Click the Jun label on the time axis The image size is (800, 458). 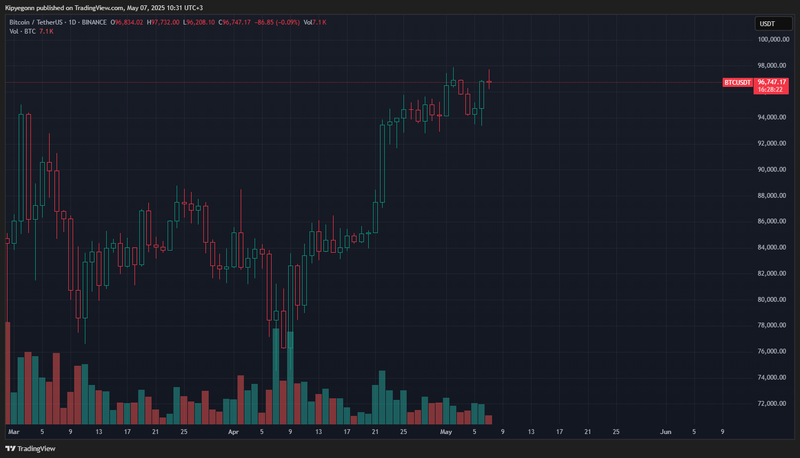tap(665, 432)
